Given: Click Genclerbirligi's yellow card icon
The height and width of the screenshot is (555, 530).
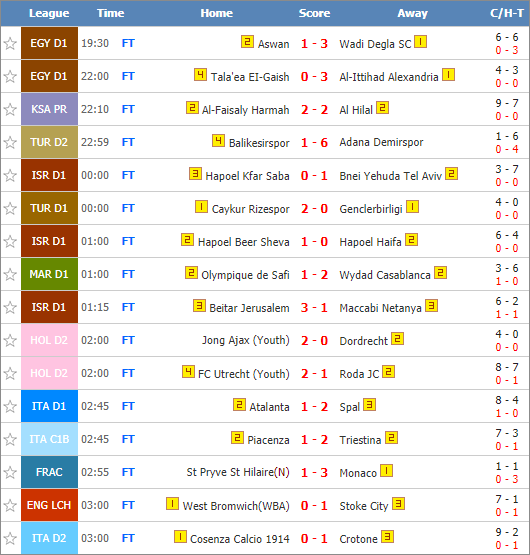Looking at the screenshot, I should pos(412,206).
